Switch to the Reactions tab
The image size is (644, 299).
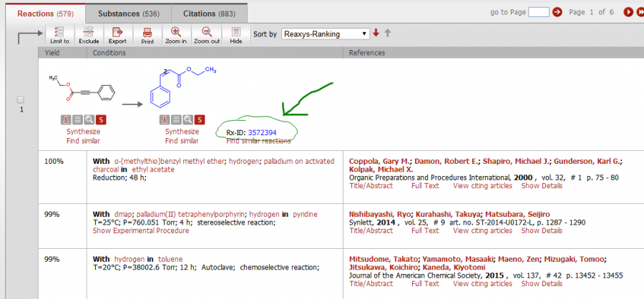(45, 14)
